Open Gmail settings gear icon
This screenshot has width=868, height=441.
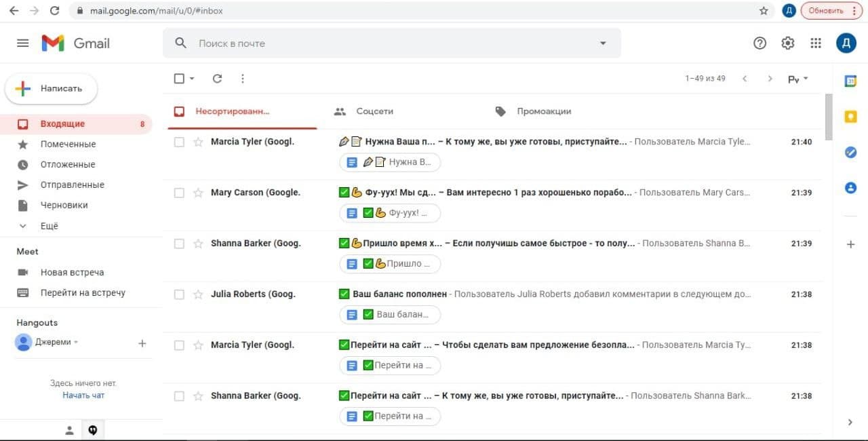(x=787, y=43)
